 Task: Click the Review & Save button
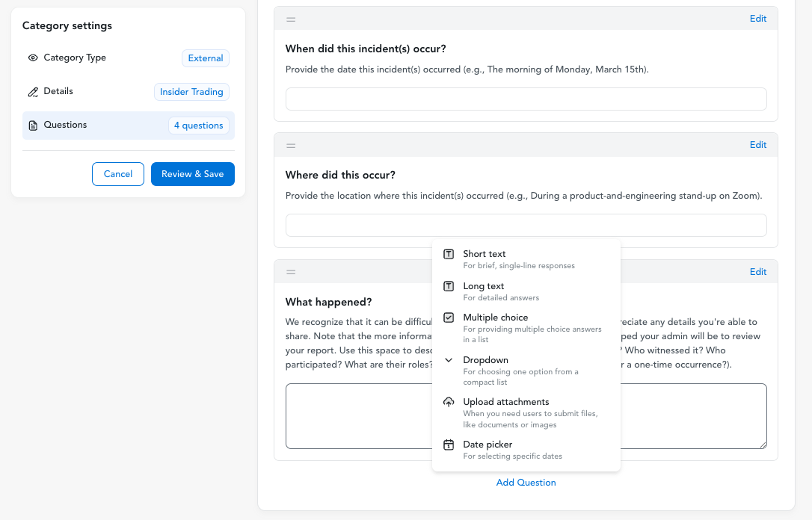[x=193, y=174]
